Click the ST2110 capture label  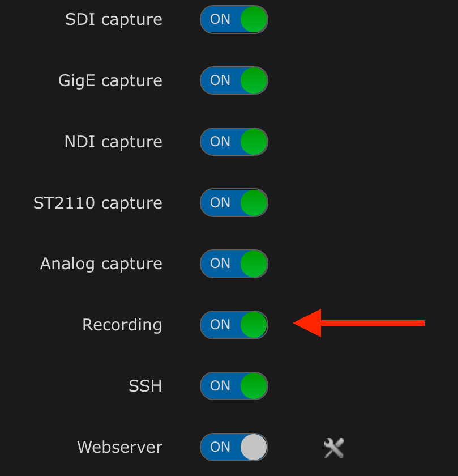98,203
